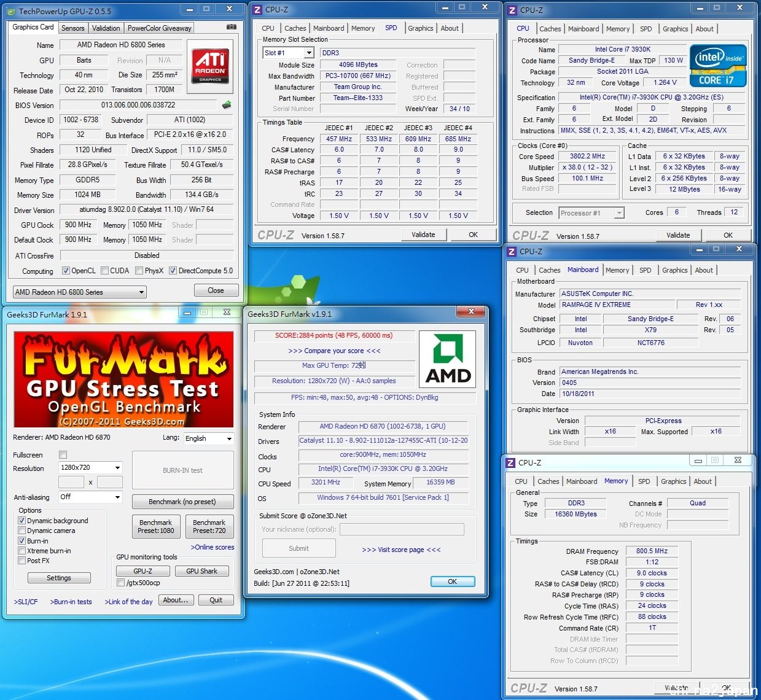Open the >SLI/CF link
The width and height of the screenshot is (761, 700).
(26, 602)
